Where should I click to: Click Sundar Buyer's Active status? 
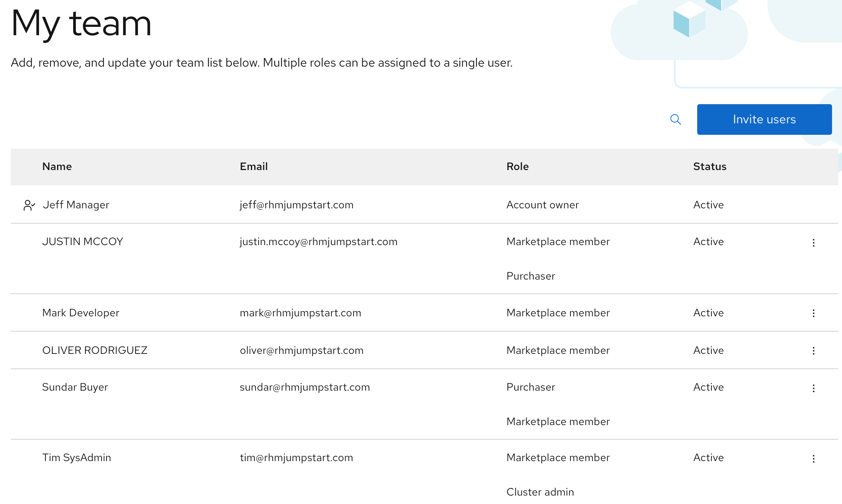708,387
